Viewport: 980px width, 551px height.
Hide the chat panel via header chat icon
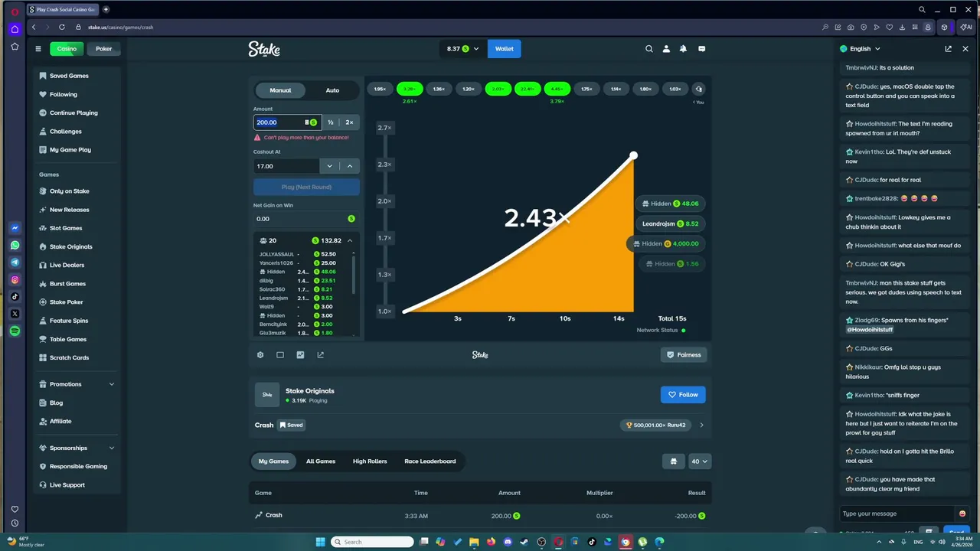click(x=701, y=49)
